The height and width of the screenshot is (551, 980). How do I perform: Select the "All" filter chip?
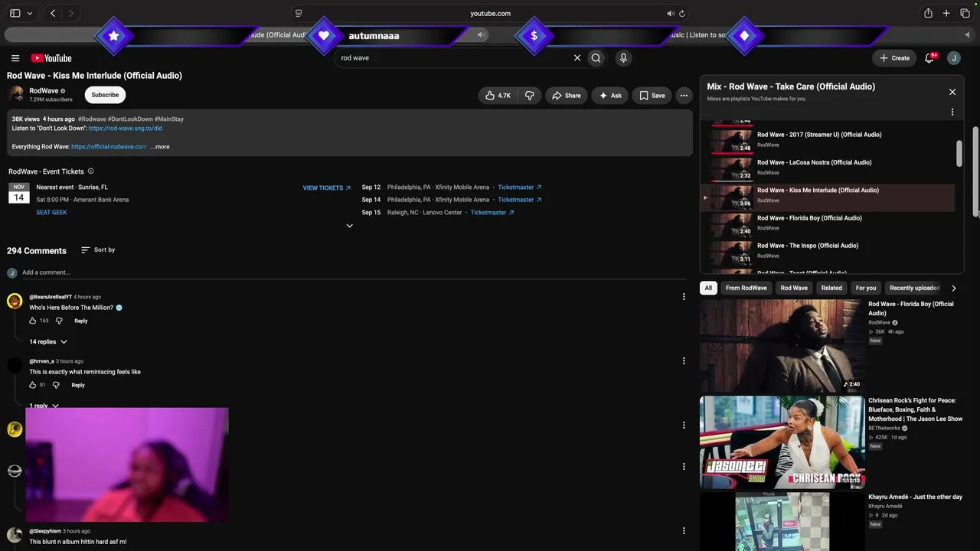(x=708, y=289)
